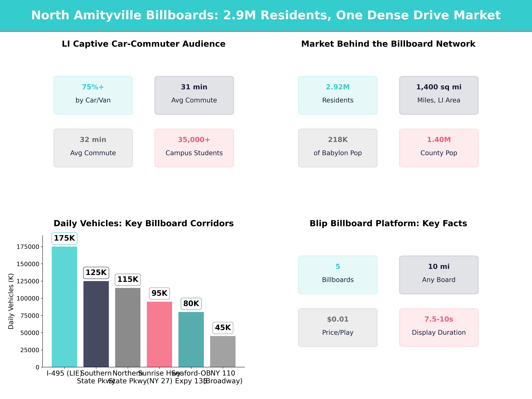Click the '175000' y-axis tick
The image size is (532, 399).
28,247
